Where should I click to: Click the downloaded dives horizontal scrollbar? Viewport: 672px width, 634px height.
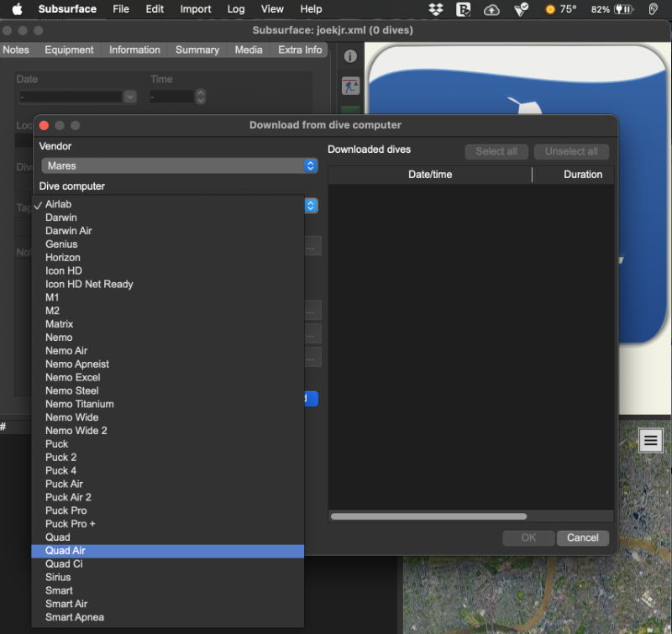428,516
